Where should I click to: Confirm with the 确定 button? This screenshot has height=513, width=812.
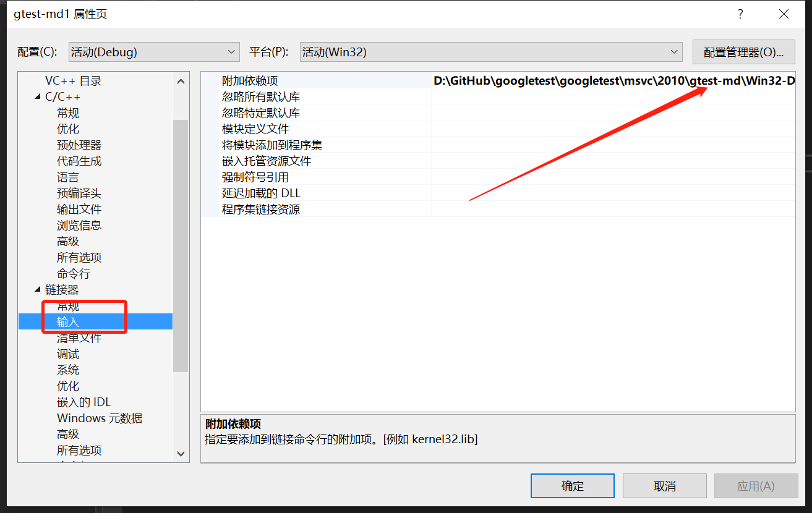tap(573, 486)
